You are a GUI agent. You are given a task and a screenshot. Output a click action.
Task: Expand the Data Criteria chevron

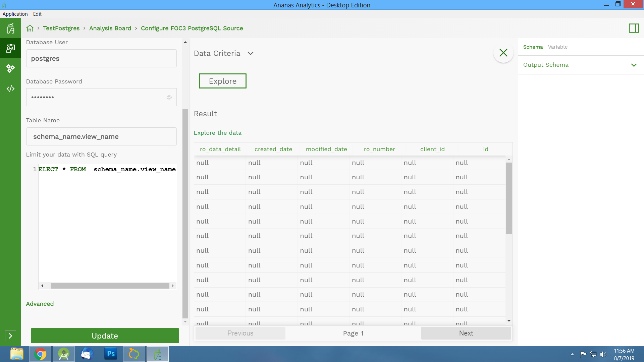click(251, 53)
